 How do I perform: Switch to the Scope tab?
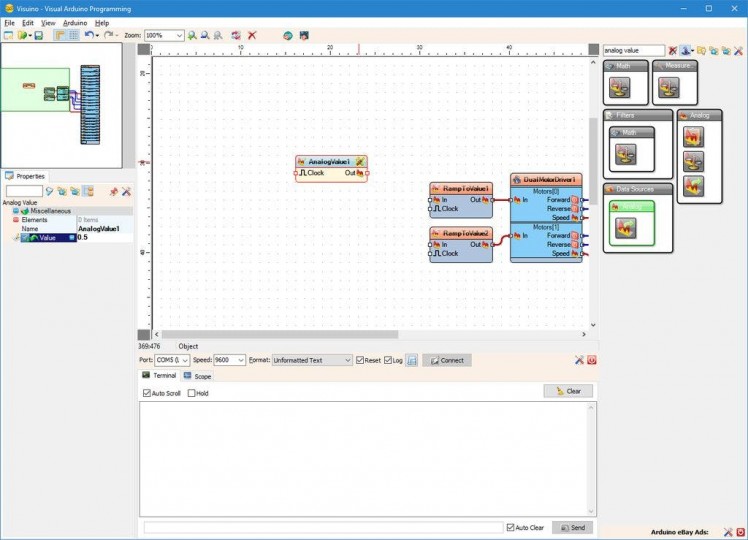tap(198, 376)
